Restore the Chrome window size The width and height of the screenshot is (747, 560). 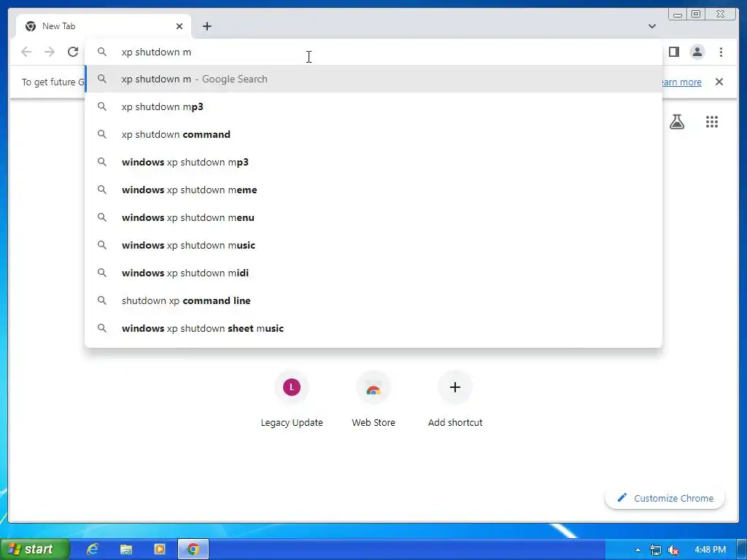click(695, 15)
